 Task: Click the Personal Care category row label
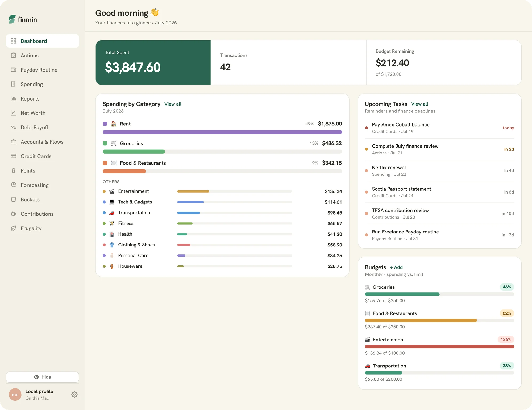pyautogui.click(x=133, y=256)
